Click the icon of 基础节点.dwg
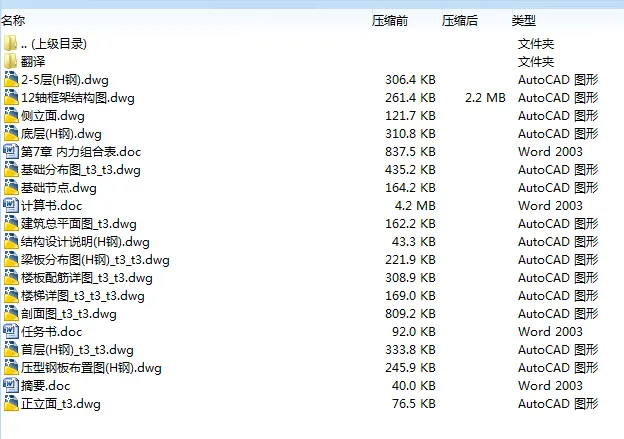Screen dimensions: 624x439 (x=11, y=187)
